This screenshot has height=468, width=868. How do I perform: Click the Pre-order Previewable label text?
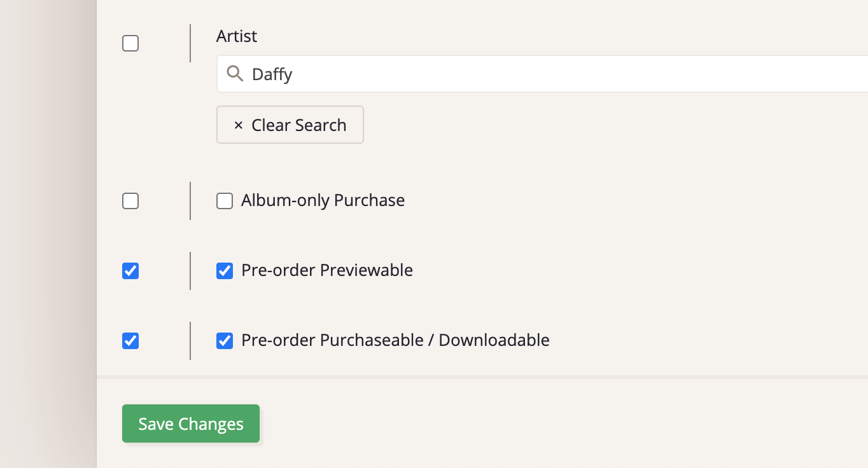click(x=327, y=271)
